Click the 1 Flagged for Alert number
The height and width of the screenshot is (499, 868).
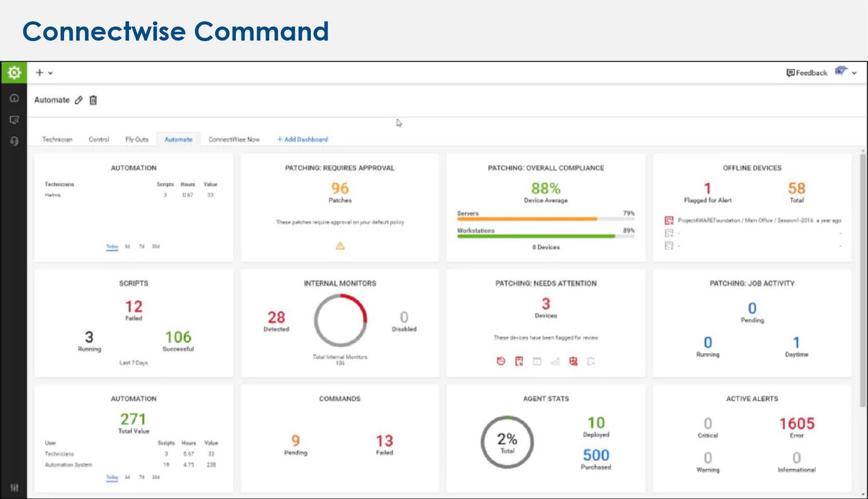tap(707, 188)
